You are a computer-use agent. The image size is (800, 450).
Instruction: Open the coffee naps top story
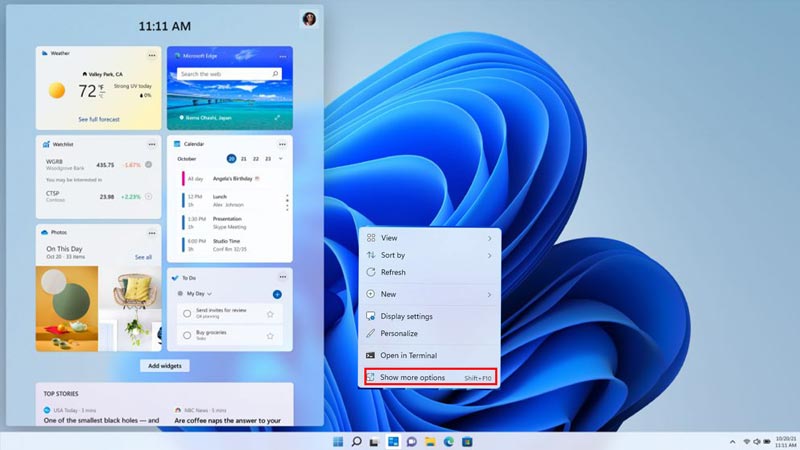228,420
